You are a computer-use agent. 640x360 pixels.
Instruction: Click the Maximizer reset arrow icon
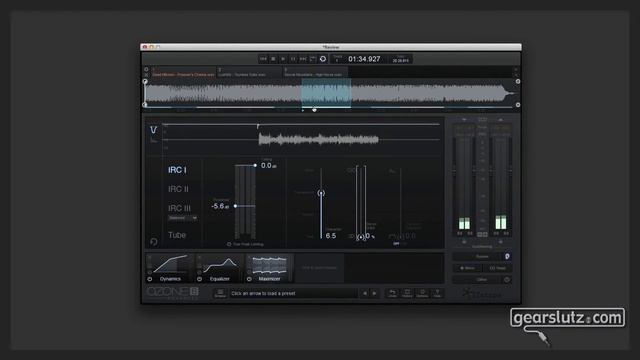pos(153,242)
